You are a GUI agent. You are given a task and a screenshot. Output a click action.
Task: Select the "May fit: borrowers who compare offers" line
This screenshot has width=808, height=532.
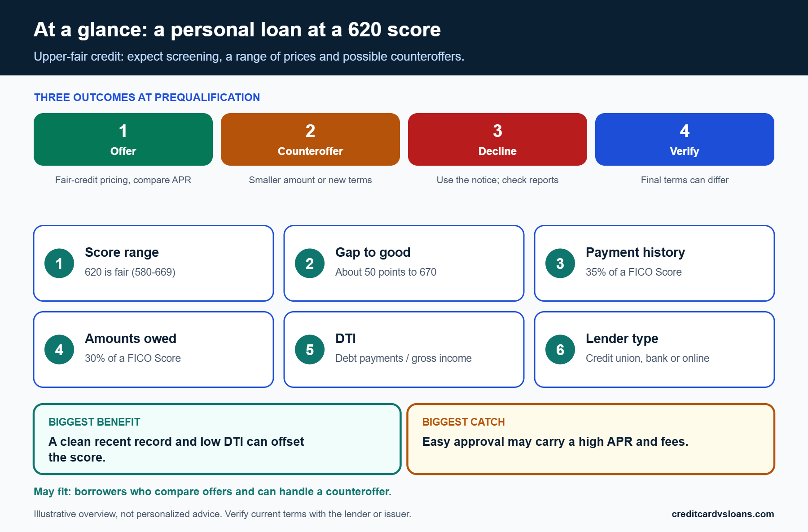tap(212, 492)
